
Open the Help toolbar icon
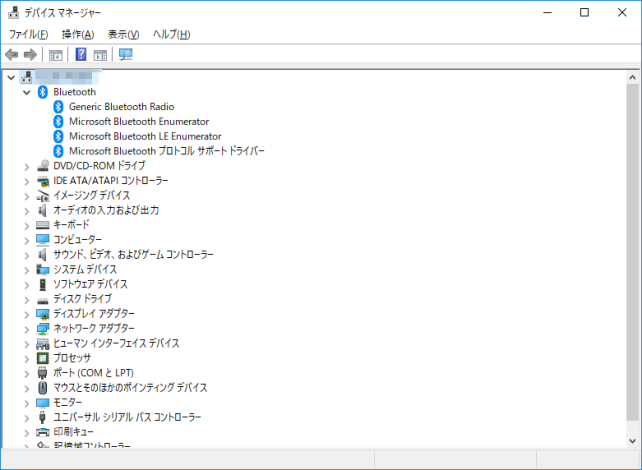(81, 54)
